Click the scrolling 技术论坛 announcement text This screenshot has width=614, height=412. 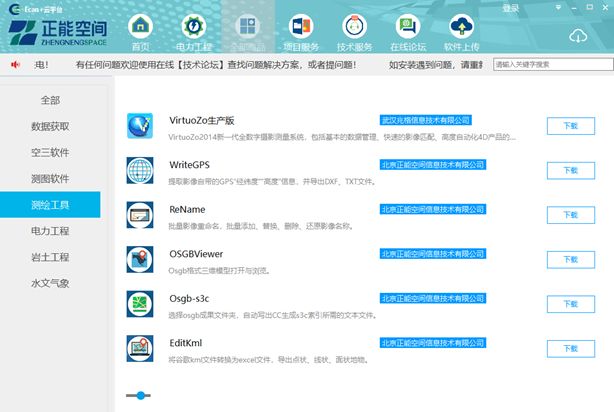(x=216, y=65)
